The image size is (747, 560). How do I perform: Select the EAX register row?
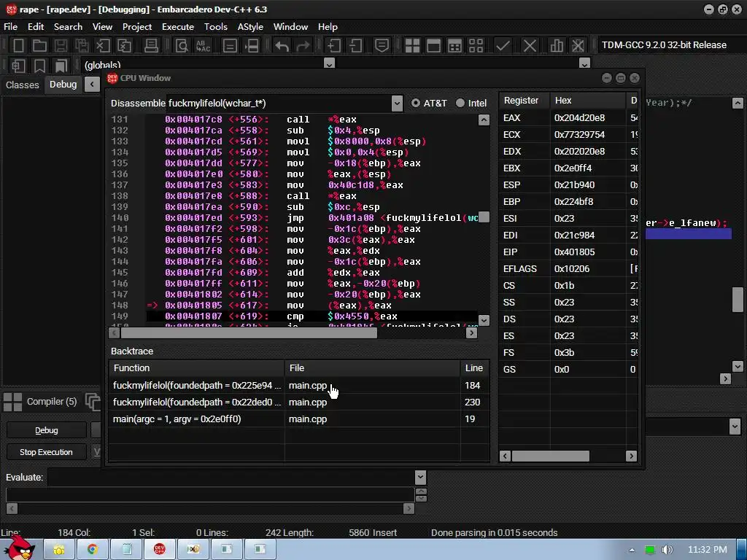tap(568, 117)
